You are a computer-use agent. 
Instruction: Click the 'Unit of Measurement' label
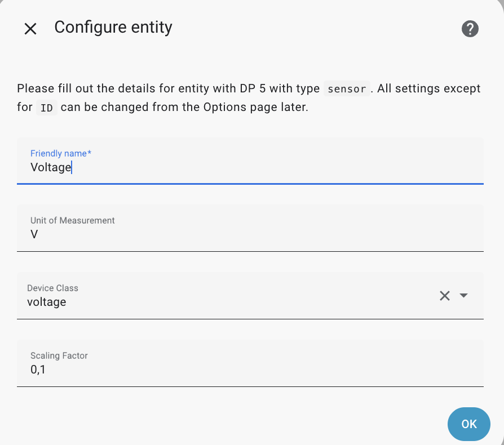pyautogui.click(x=72, y=220)
